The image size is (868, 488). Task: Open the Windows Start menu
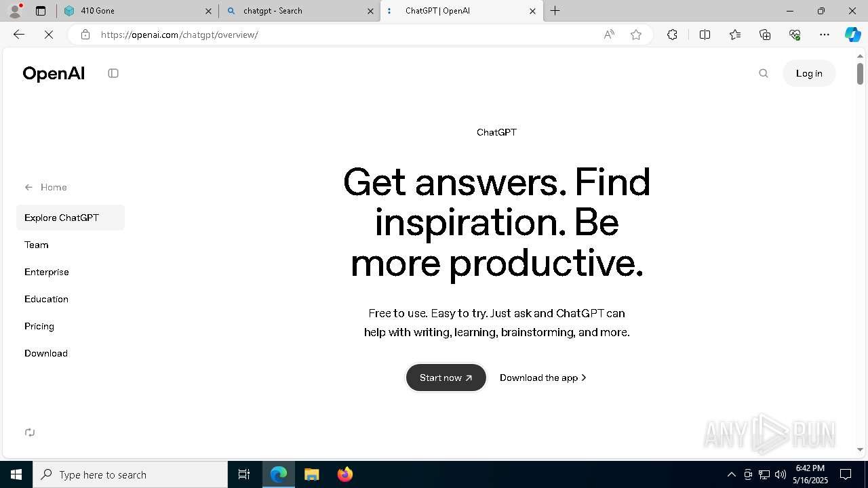[x=16, y=474]
